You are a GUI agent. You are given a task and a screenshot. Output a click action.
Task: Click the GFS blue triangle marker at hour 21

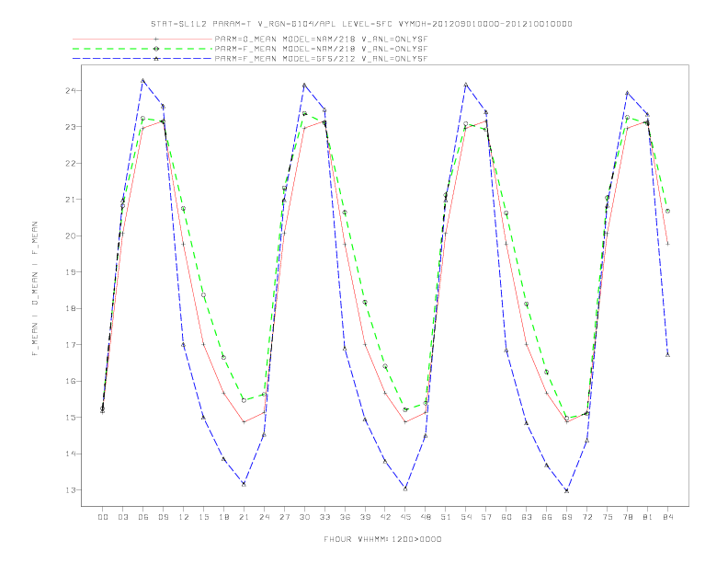(244, 484)
